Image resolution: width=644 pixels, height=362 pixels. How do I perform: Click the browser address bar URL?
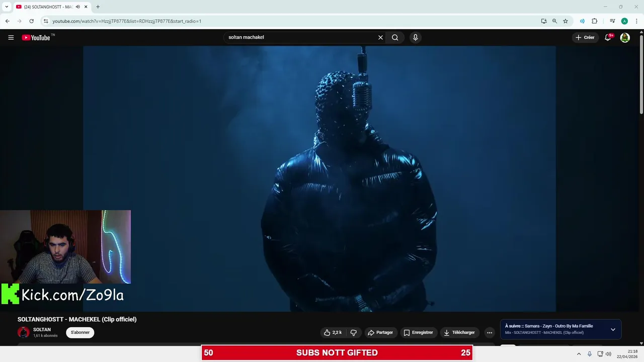pyautogui.click(x=127, y=21)
